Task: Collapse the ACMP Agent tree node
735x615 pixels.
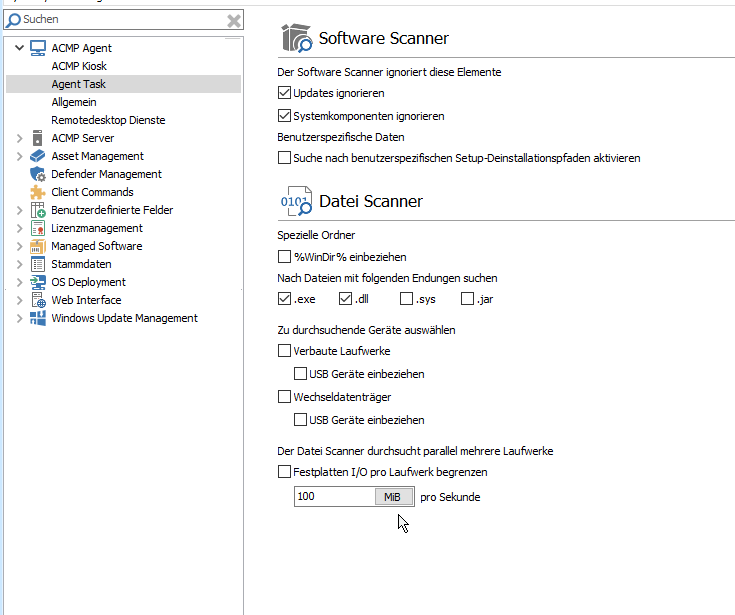Action: coord(19,48)
